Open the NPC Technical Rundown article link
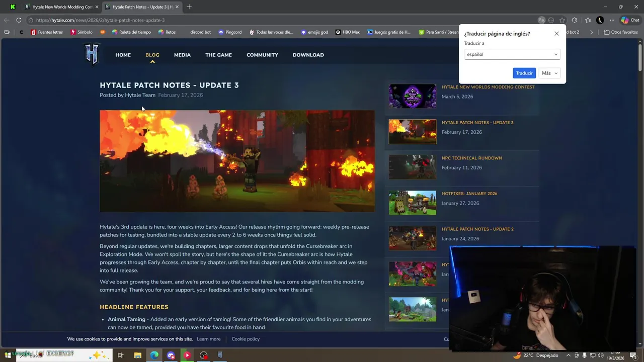This screenshot has width=644, height=362. coord(472,158)
